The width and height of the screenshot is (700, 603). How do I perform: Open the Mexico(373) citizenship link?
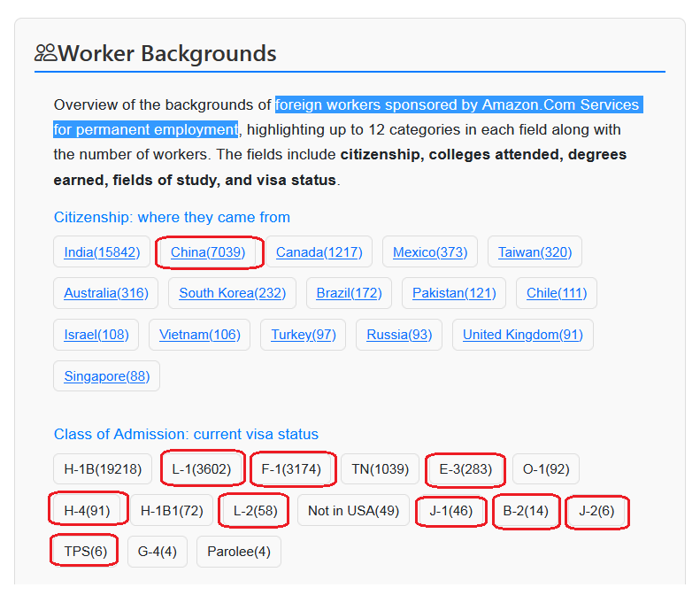pos(430,252)
